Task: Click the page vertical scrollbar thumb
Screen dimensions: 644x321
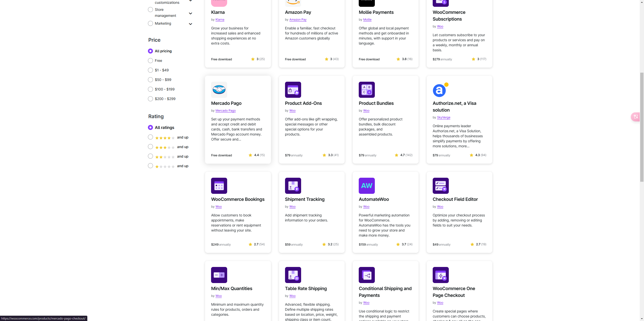Action: pos(642,127)
